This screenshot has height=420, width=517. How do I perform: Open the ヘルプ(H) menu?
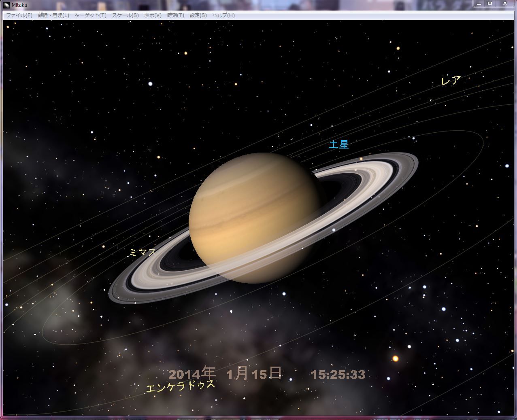(223, 15)
